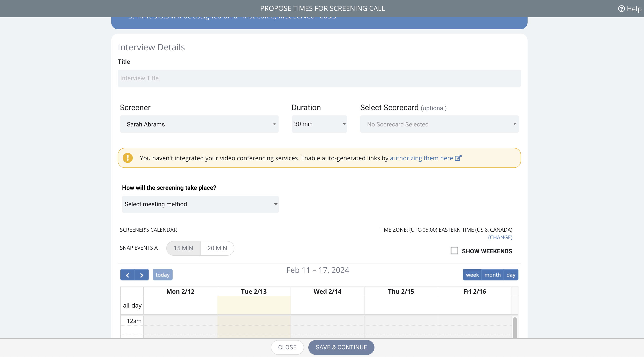Click the external link icon after authorizing text

point(458,158)
